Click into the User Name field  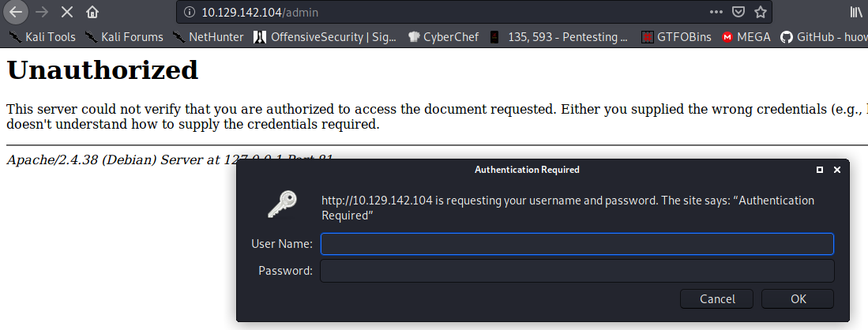point(577,243)
